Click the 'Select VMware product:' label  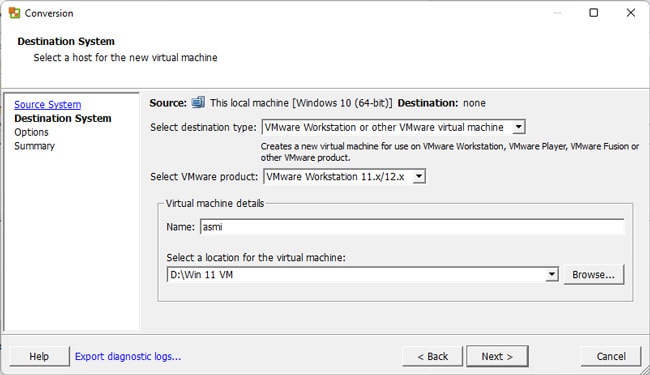click(204, 177)
